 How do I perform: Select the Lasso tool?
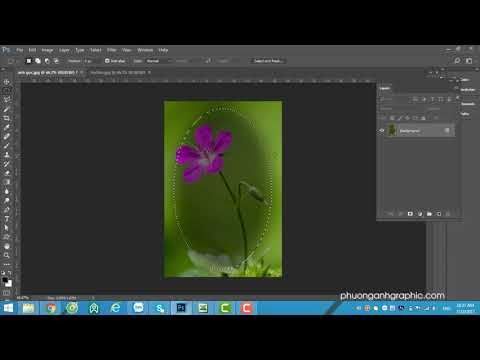tap(7, 100)
